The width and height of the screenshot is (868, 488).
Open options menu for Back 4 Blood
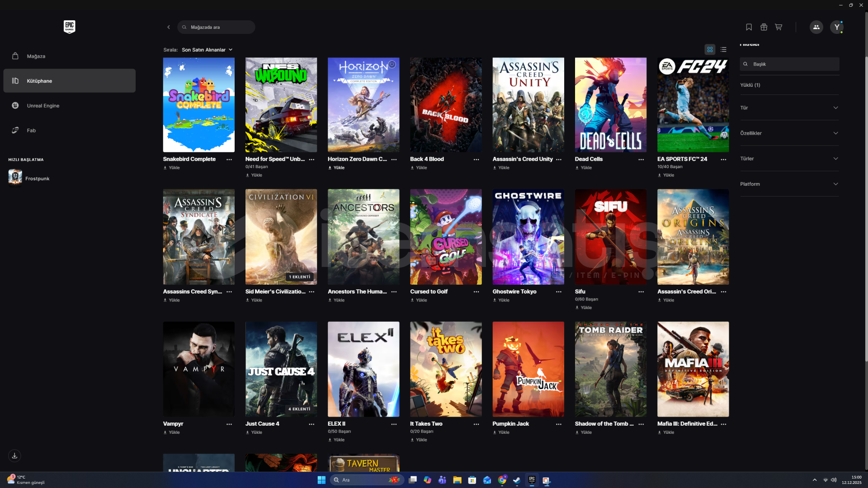[x=476, y=160]
